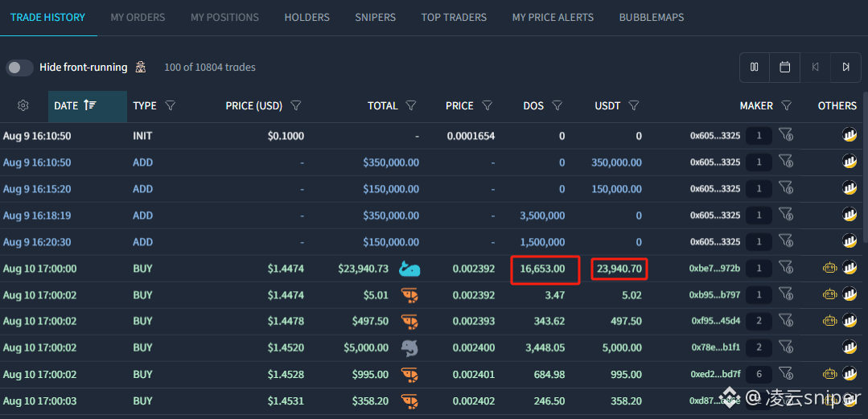Jump to the last page arrow icon

[845, 67]
